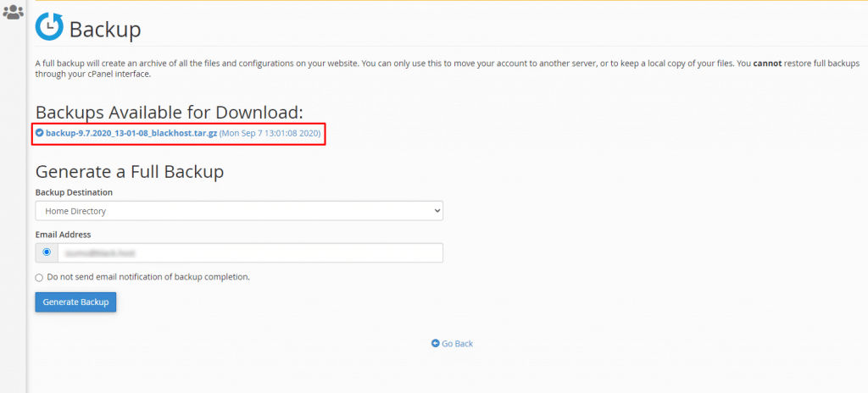Click the Backup Destination field label

[74, 192]
